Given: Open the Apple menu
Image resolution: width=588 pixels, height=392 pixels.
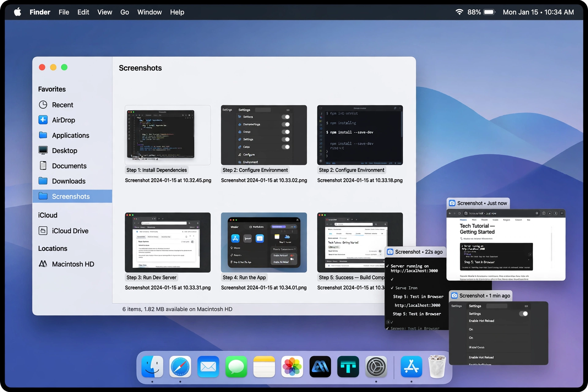Looking at the screenshot, I should 18,12.
